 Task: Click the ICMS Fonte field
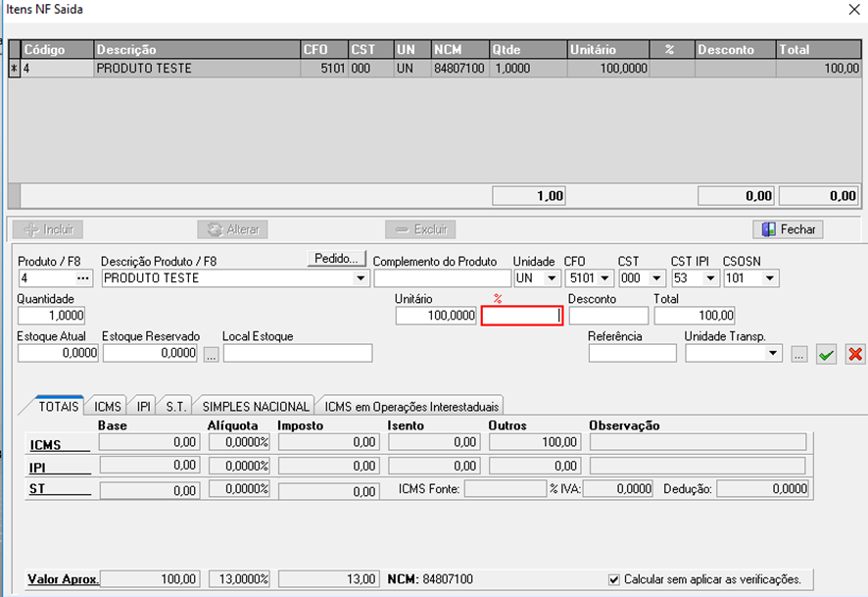pos(505,489)
